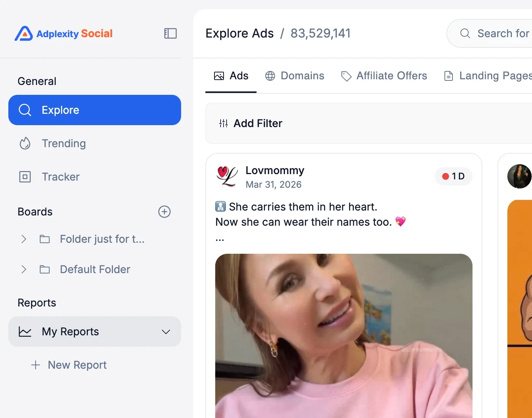Expand the Default Folder chevron

pos(23,269)
